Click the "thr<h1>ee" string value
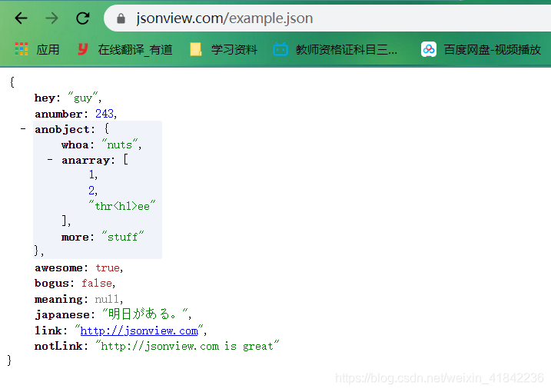 [122, 206]
